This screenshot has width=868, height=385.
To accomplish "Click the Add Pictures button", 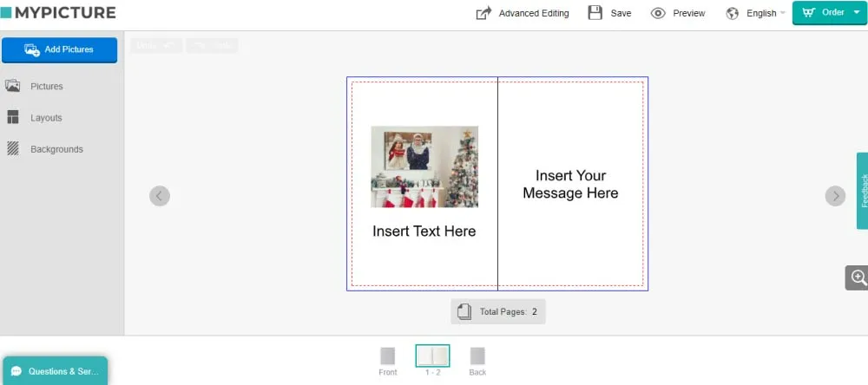I will coord(59,49).
